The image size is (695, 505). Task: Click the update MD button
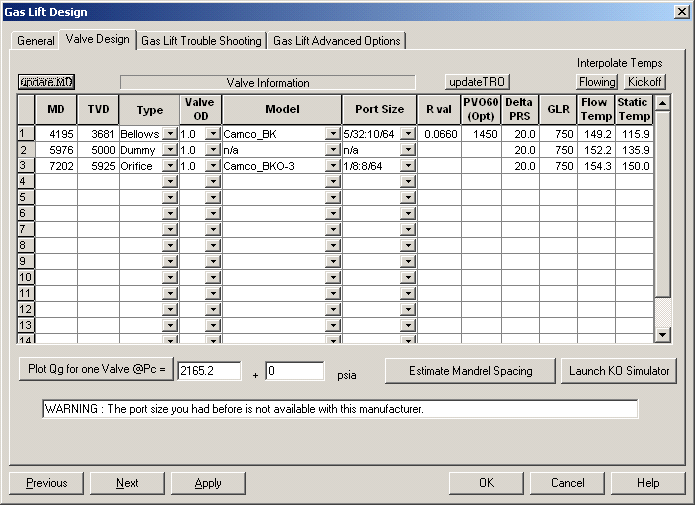[x=47, y=82]
